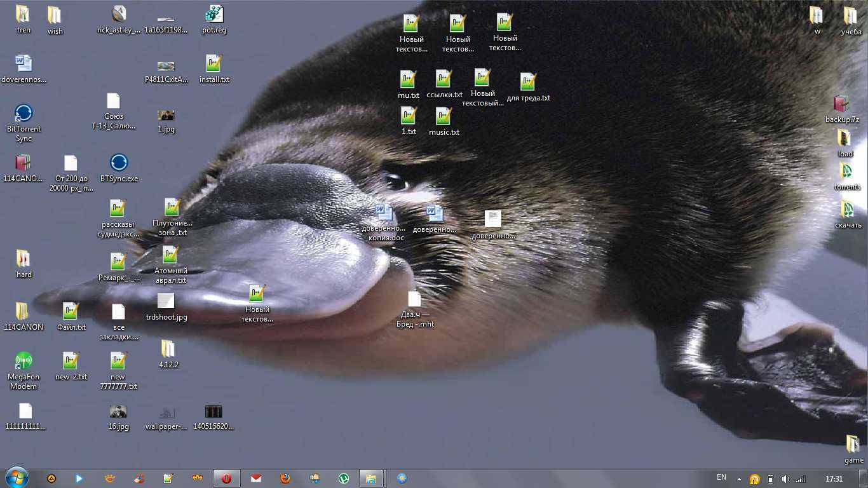Screen dimensions: 868x488
Task: Open Windows Explorer from the taskbar
Action: (371, 478)
